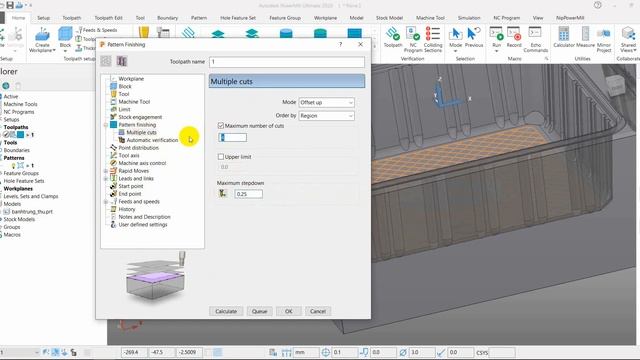The image size is (640, 360).
Task: Select NC Programs in the explorer
Action: (19, 112)
